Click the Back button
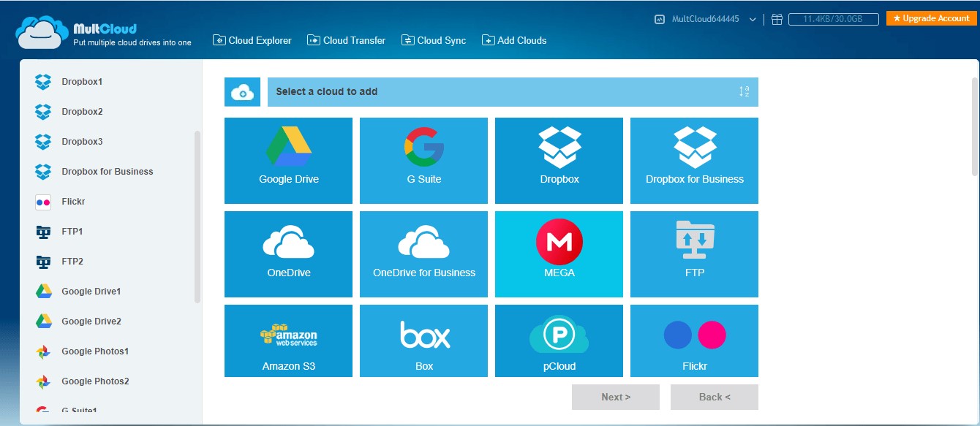Viewport: 980px width, 426px height. tap(715, 397)
